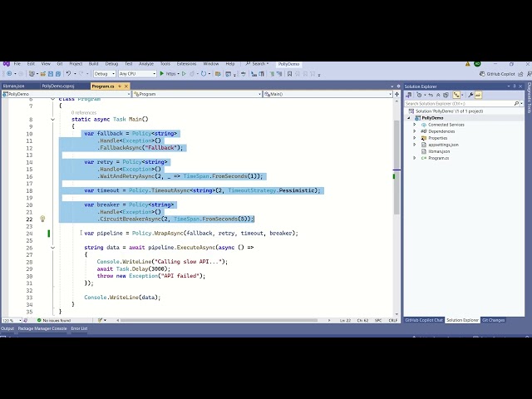Switch to the PollyDemo.csproj tab
This screenshot has width=532, height=399.
coord(58,86)
